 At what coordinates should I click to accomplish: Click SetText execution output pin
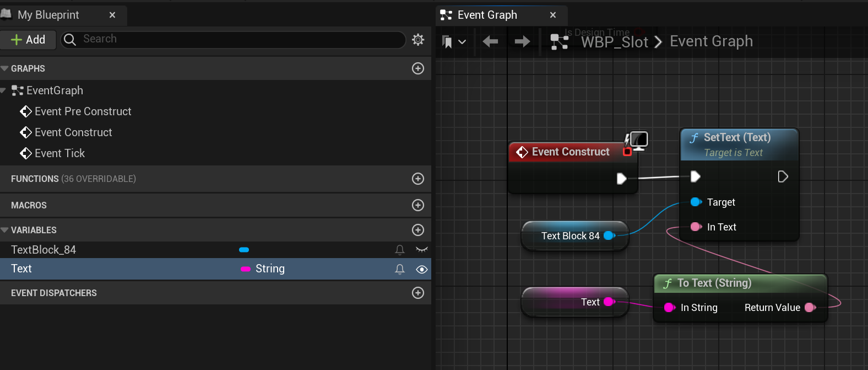(783, 176)
